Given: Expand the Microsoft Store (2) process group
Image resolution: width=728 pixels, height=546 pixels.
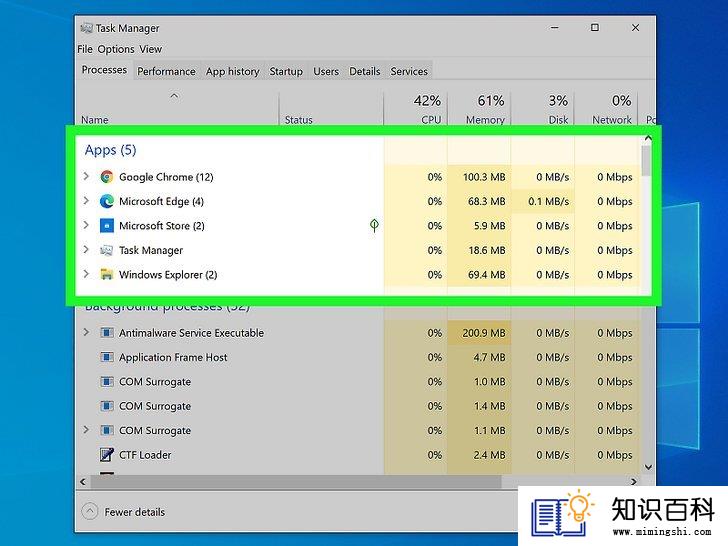Looking at the screenshot, I should tap(86, 225).
